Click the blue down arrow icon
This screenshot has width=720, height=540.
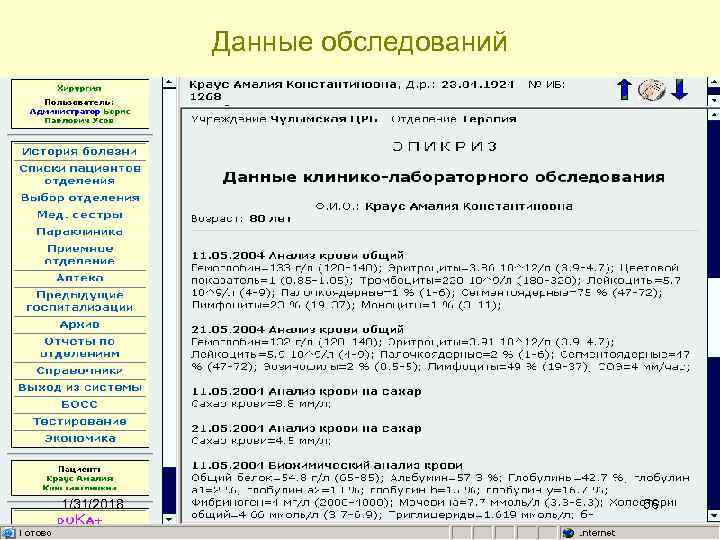point(679,90)
